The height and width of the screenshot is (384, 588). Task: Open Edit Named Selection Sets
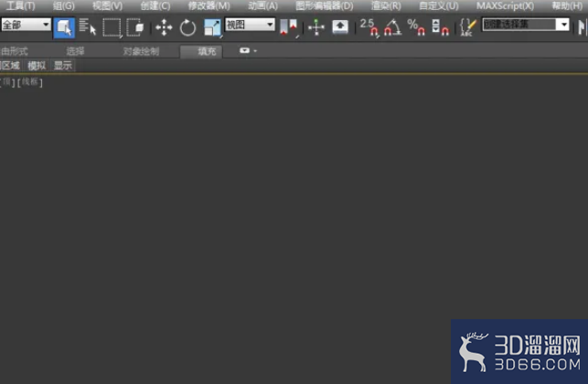click(x=467, y=27)
